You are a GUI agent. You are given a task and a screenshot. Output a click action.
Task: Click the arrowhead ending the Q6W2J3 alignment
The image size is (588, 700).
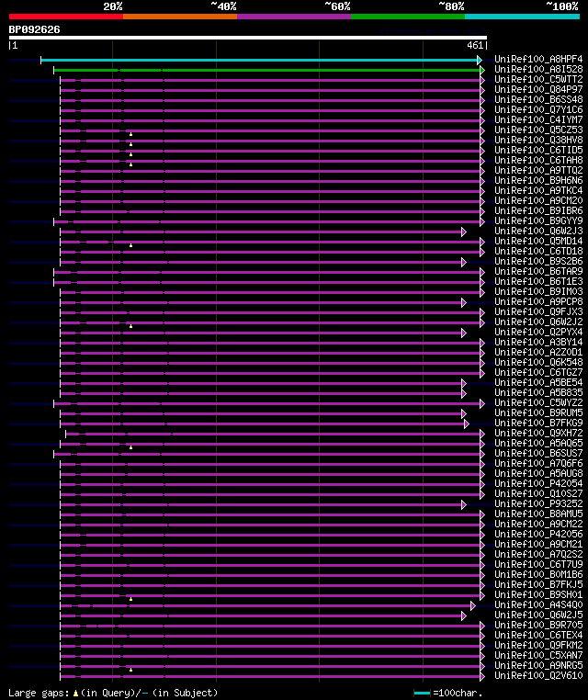click(x=464, y=231)
